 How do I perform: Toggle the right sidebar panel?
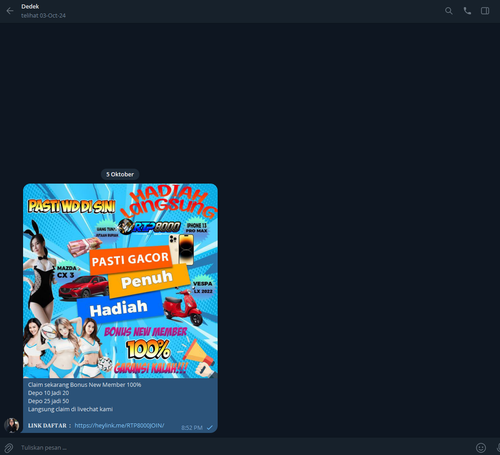(485, 11)
